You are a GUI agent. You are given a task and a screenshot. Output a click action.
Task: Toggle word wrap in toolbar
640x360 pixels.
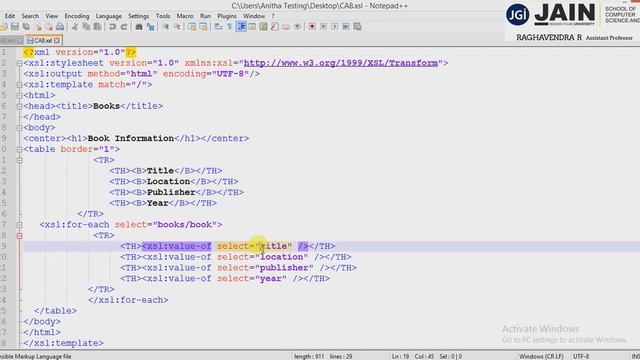(218, 27)
